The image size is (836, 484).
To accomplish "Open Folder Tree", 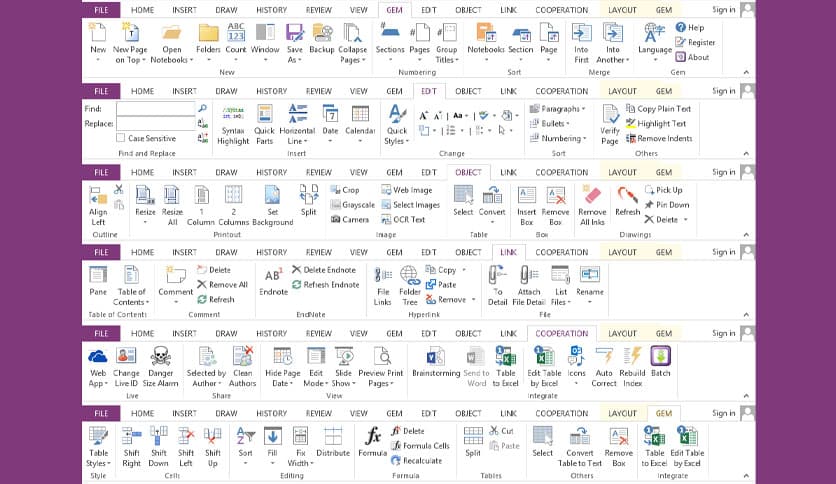I will tap(409, 286).
